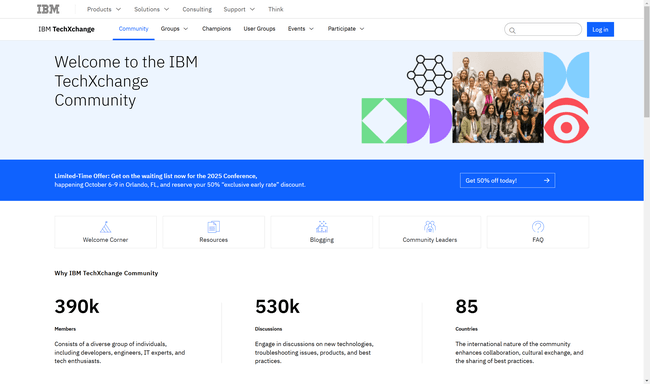Click the 'Countries' label

466,329
